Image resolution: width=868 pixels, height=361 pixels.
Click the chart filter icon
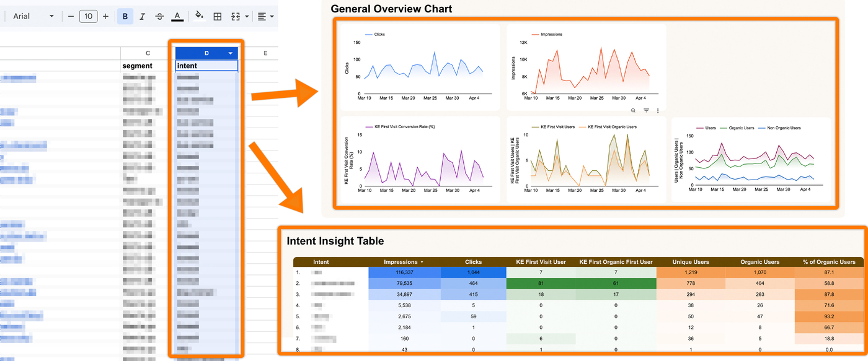[x=646, y=110]
